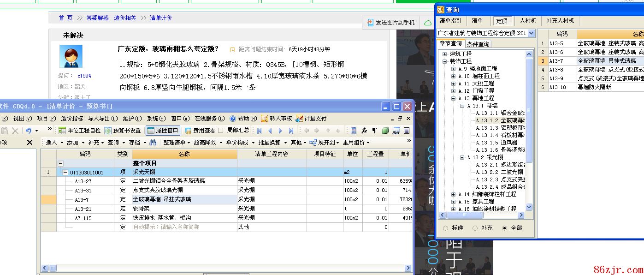The height and width of the screenshot is (275, 644).
Task: Select the 标准 radio button
Action: point(445,228)
